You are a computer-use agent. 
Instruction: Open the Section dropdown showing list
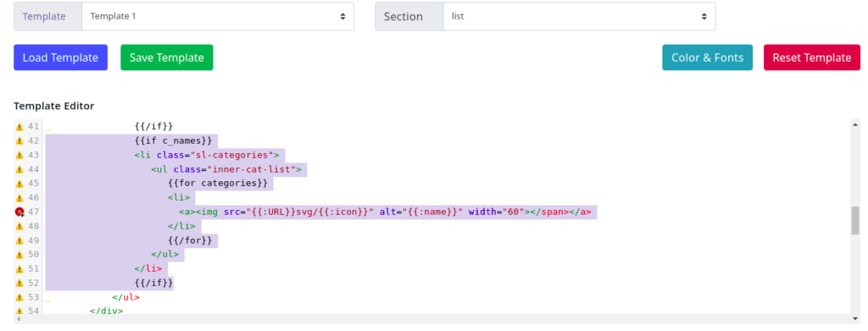[x=579, y=17]
